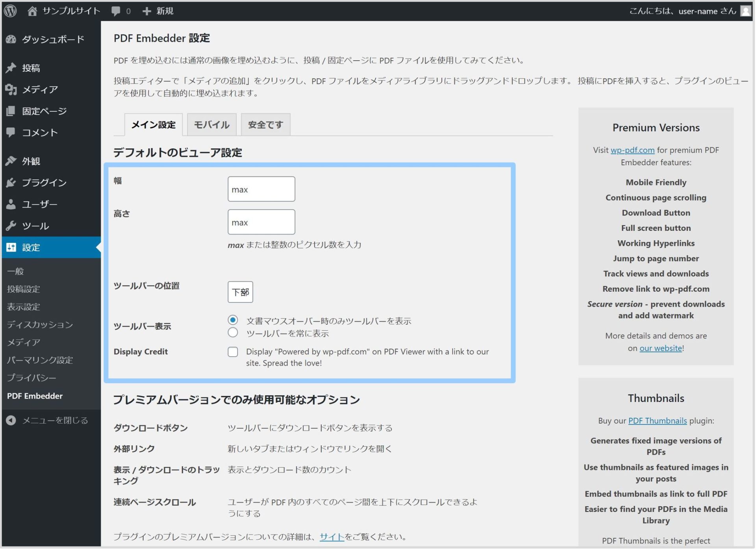756x550 pixels.
Task: Open the PDF Thumbnails plugin link
Action: tap(657, 420)
